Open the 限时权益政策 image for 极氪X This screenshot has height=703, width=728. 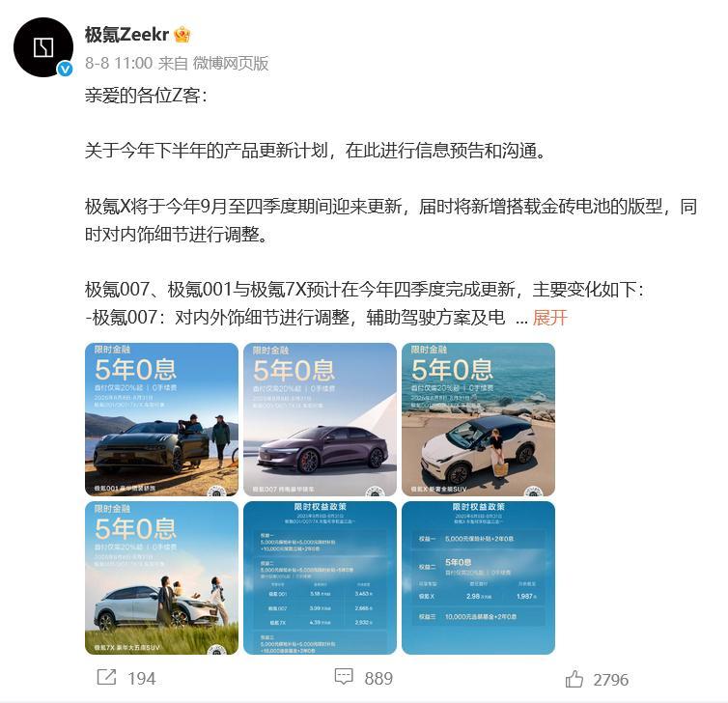478,577
